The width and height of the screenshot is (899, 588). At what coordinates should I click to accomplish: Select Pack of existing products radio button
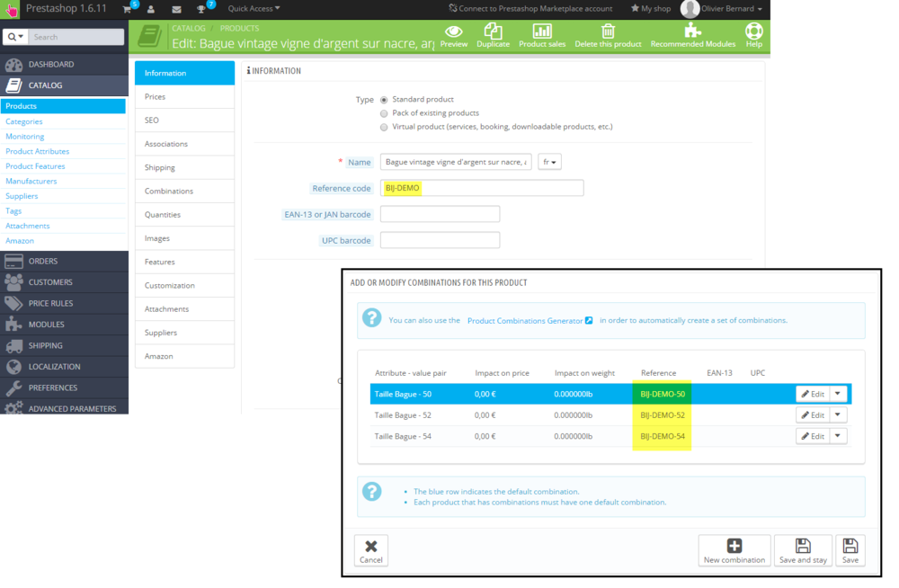pyautogui.click(x=384, y=113)
